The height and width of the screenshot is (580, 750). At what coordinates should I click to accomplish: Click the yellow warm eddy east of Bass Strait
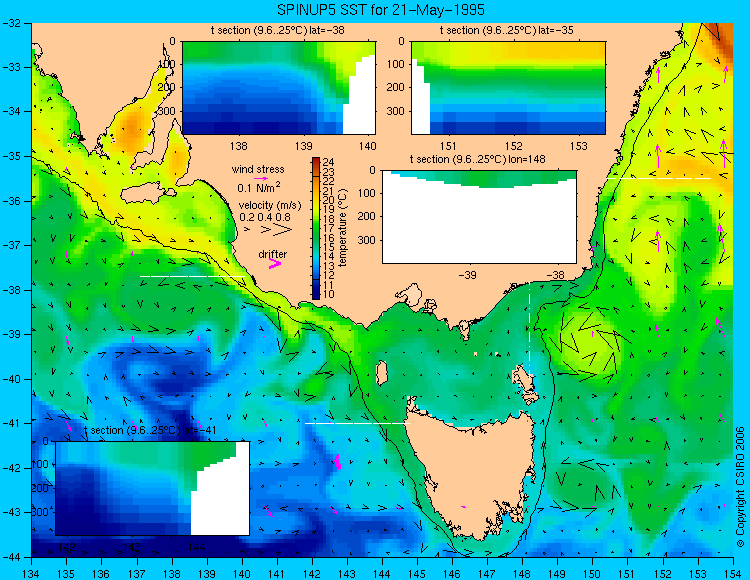coord(591,341)
